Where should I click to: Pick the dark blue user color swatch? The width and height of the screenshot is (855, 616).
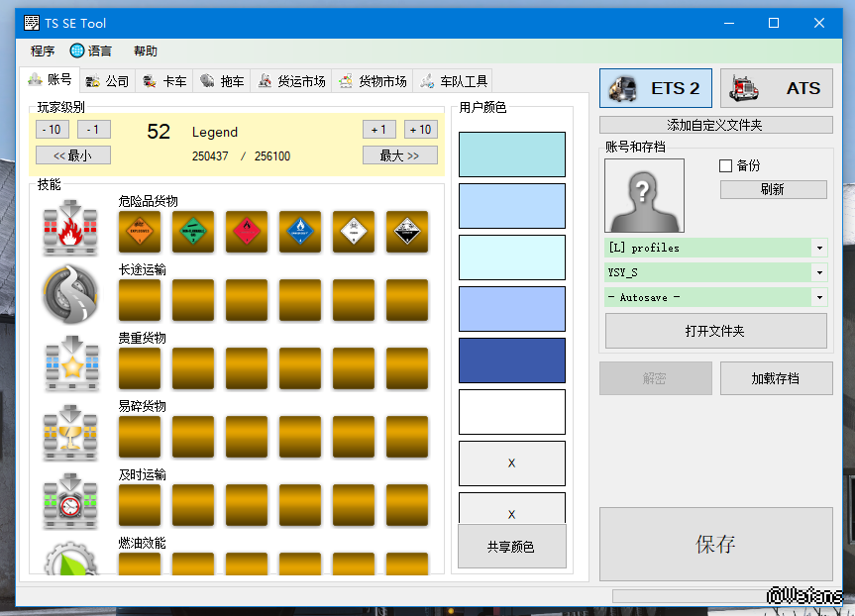(x=511, y=360)
